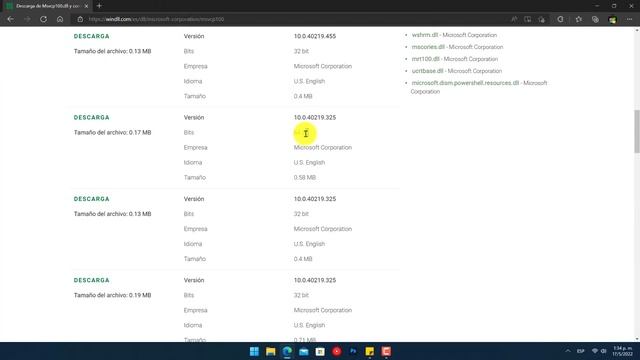640x360 pixels.
Task: Open File Explorer from the taskbar
Action: (x=271, y=351)
